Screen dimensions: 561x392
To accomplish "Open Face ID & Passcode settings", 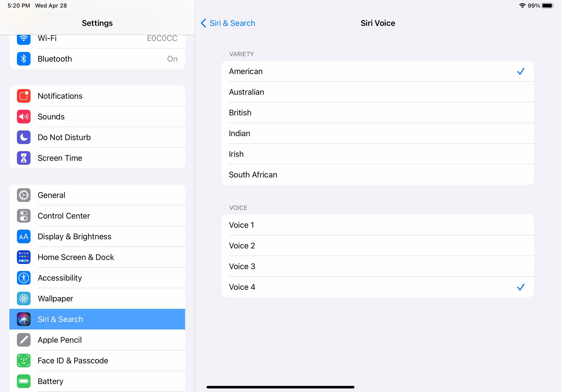I will [97, 361].
